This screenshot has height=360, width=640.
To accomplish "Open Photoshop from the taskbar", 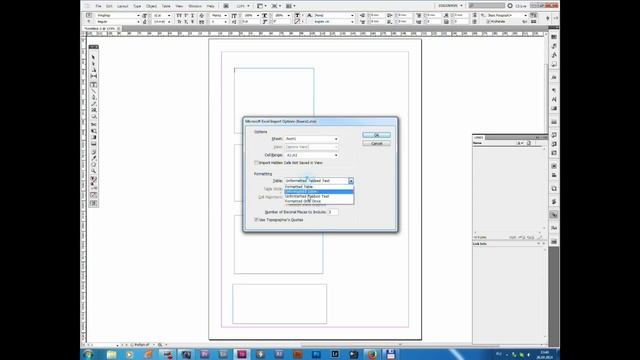I will [x=316, y=354].
